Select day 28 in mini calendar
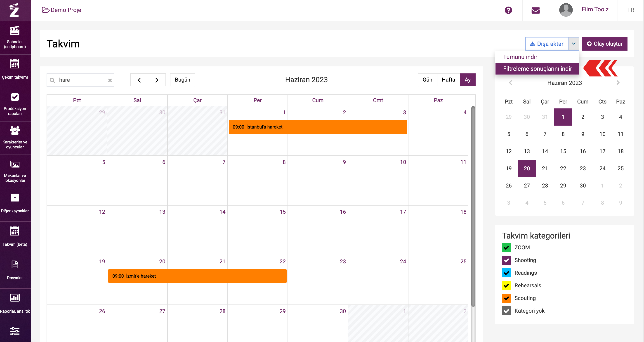644x342 pixels. [545, 186]
